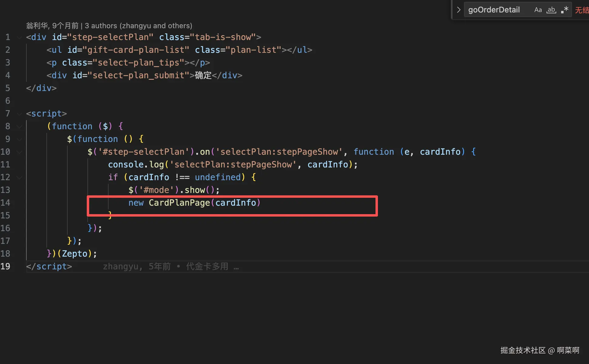589x364 pixels.
Task: Toggle Match Whole Word option
Action: pyautogui.click(x=551, y=10)
